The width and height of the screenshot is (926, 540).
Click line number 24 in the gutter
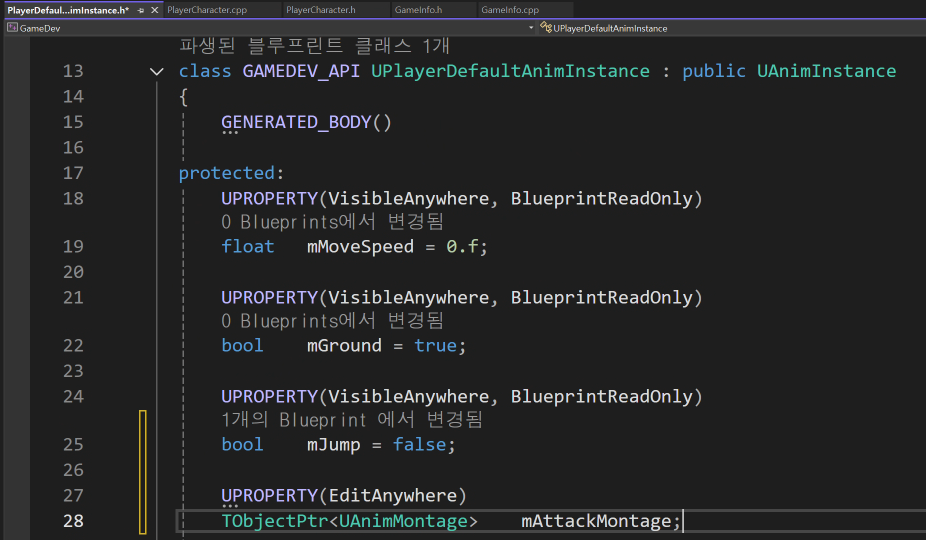tap(73, 396)
